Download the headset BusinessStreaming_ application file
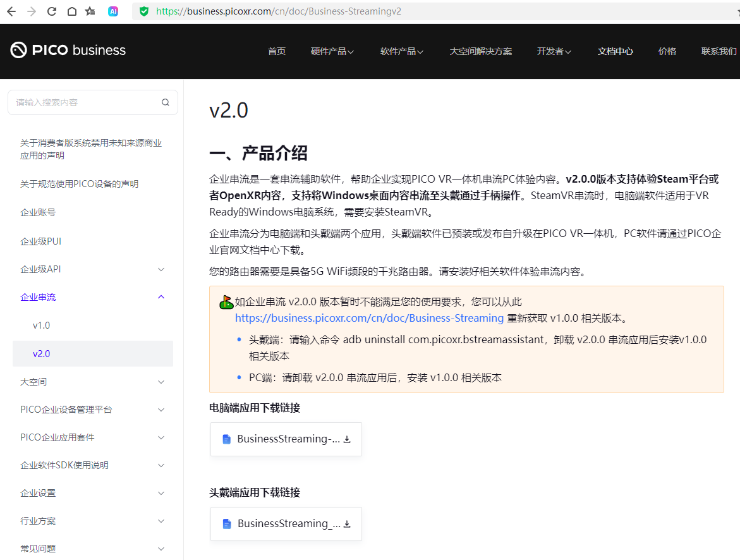Image resolution: width=740 pixels, height=560 pixels. 286,523
